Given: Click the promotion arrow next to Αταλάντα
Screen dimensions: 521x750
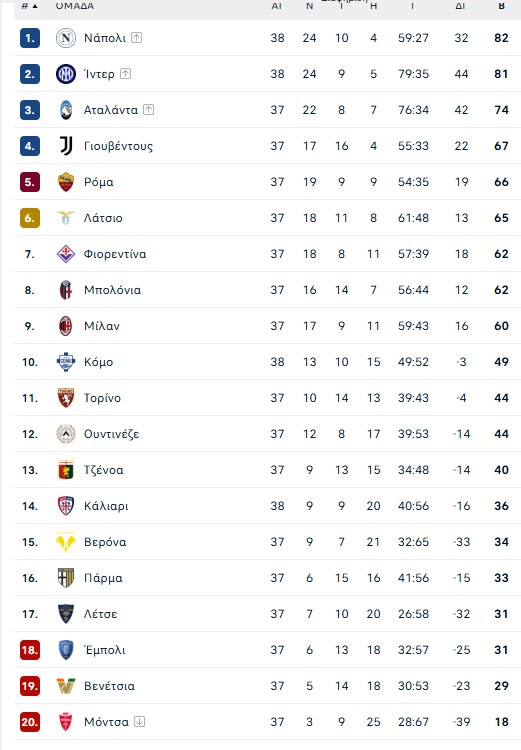Looking at the screenshot, I should [x=149, y=110].
